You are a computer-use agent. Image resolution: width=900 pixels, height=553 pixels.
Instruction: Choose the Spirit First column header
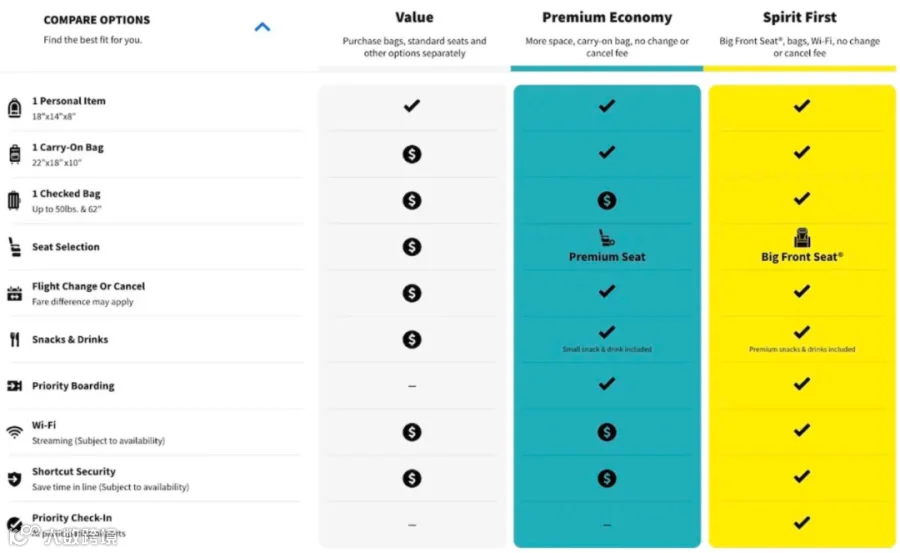pos(800,17)
